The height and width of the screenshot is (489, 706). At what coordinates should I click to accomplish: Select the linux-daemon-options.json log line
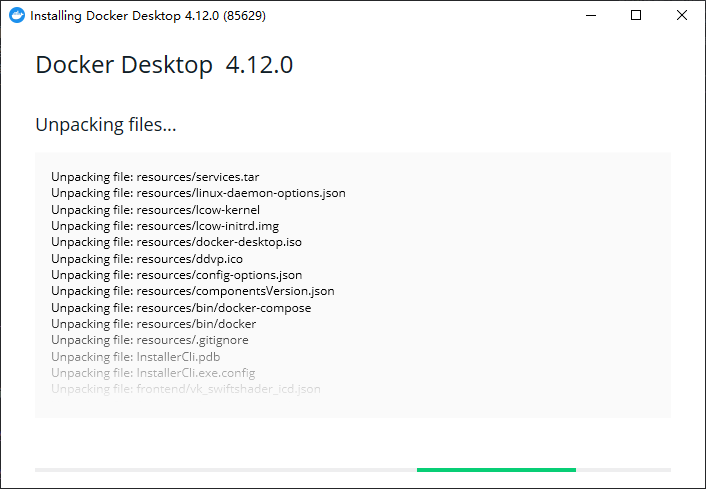click(x=198, y=193)
